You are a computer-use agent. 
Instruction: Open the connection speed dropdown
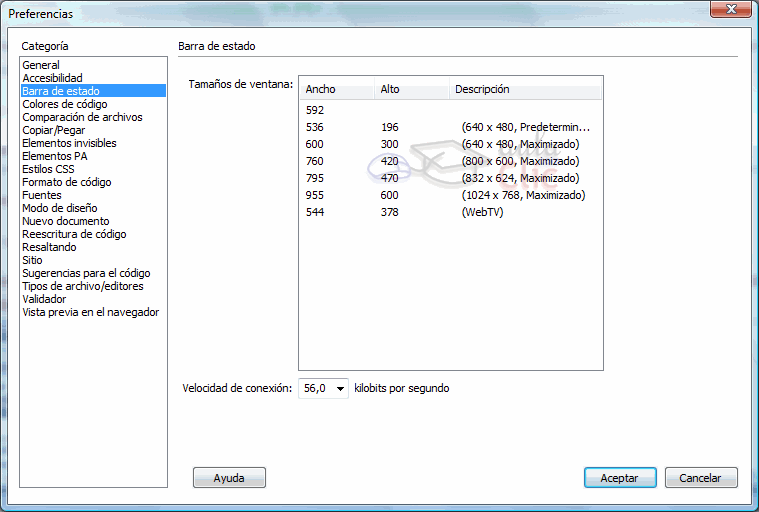(x=341, y=388)
